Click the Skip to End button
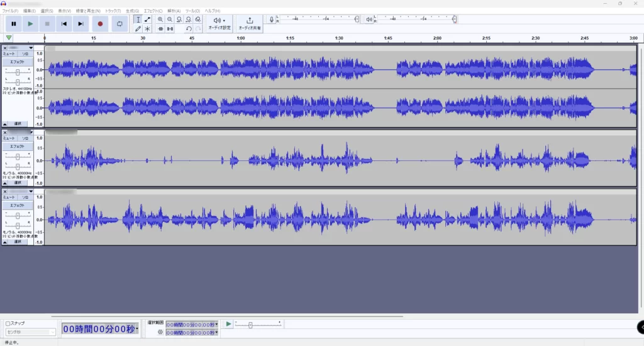644x346 pixels. 80,24
